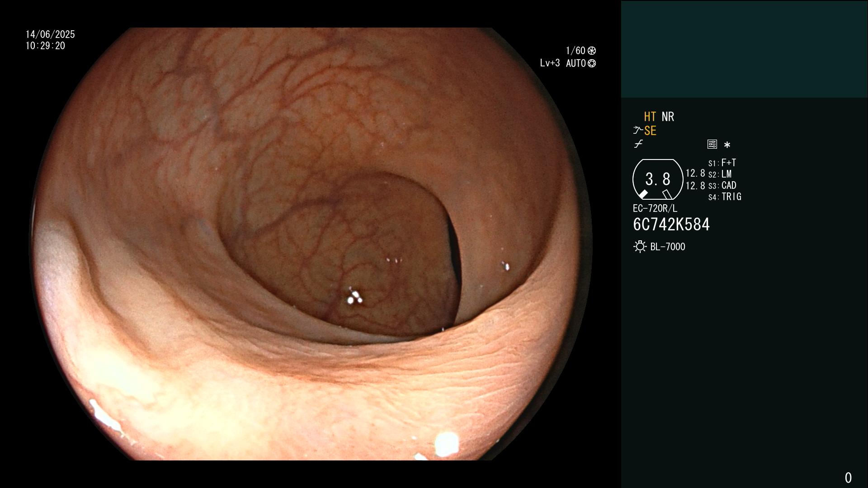Select the orange SE label
868x488 pixels.
point(650,131)
